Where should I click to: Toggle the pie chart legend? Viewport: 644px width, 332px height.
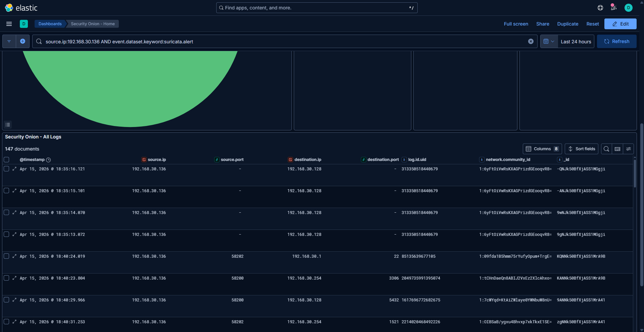8,125
